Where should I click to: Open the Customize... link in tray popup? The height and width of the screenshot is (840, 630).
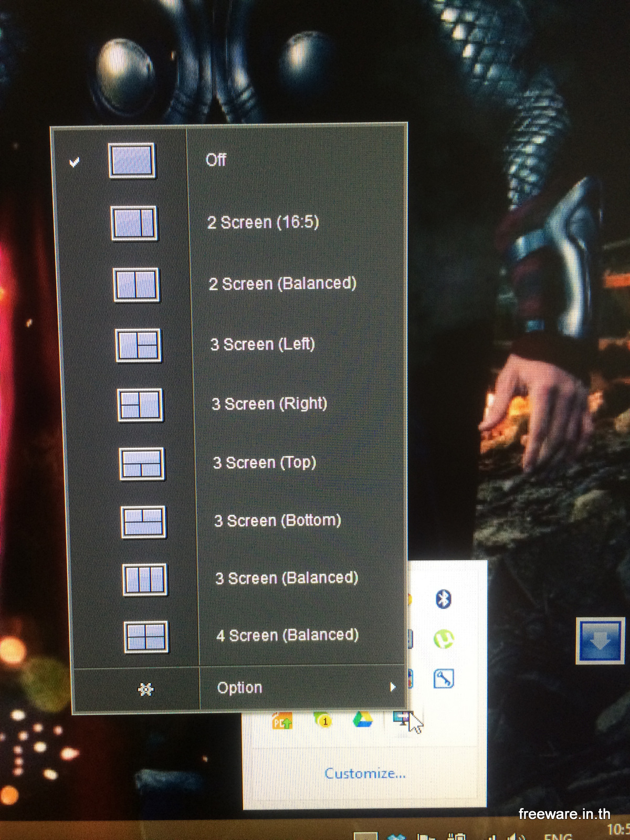point(365,773)
